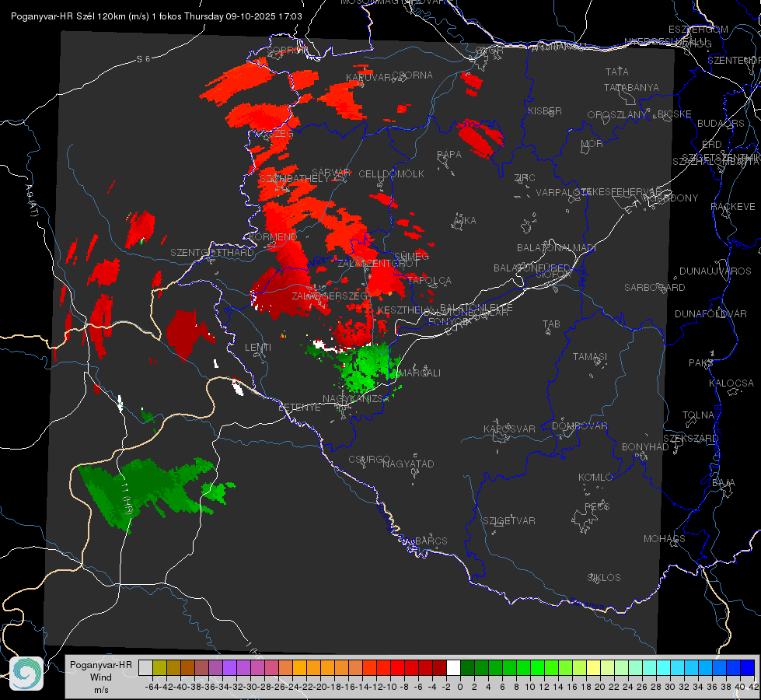Select the SZIGETVAR label
This screenshot has width=761, height=700.
tap(508, 521)
